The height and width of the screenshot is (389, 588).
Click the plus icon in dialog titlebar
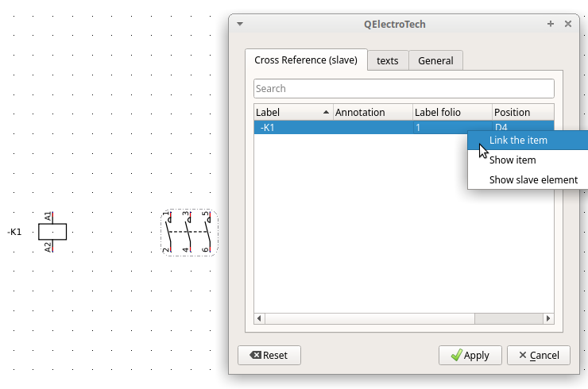pos(551,24)
